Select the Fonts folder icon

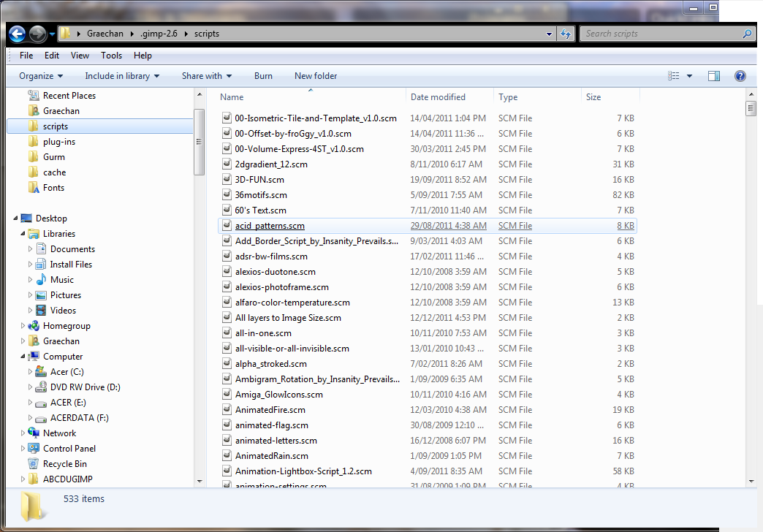pyautogui.click(x=33, y=187)
